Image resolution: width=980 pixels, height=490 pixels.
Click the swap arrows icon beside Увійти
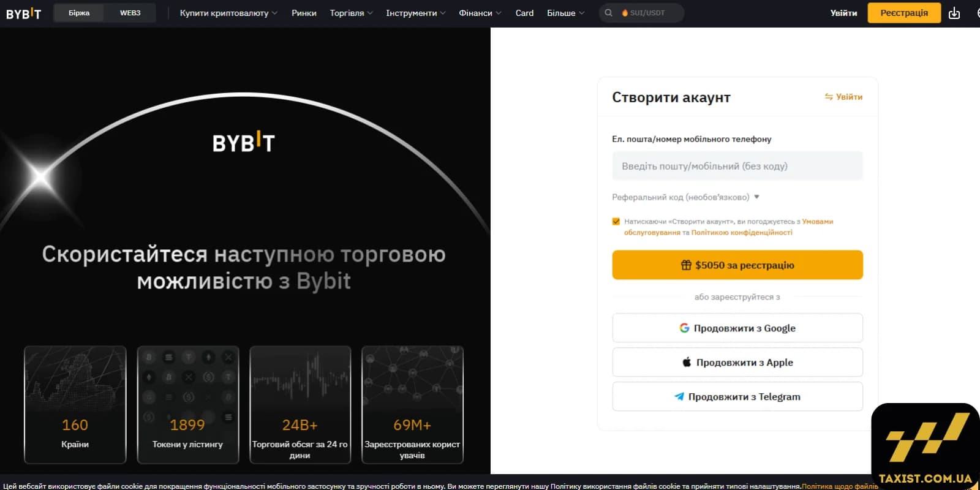(829, 97)
